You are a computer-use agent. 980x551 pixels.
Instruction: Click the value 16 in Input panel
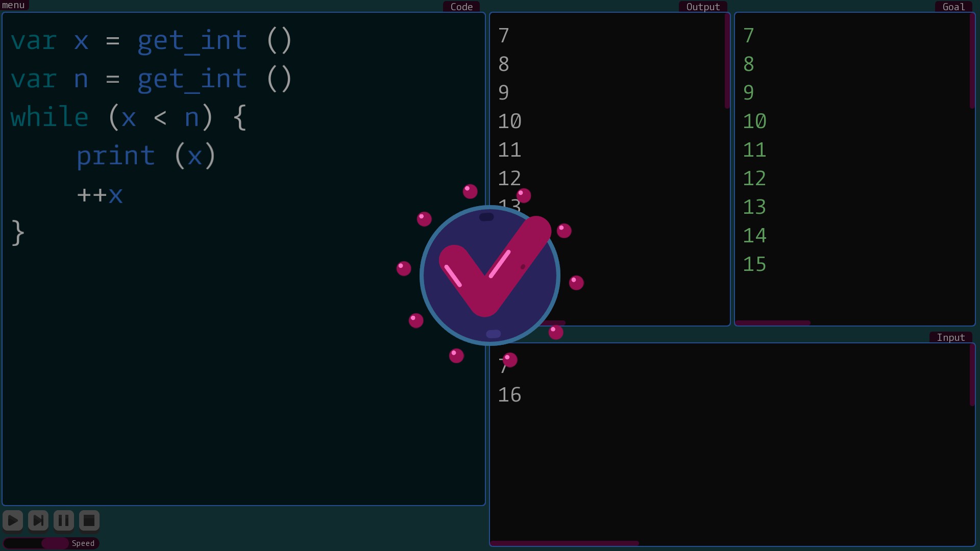(x=509, y=395)
